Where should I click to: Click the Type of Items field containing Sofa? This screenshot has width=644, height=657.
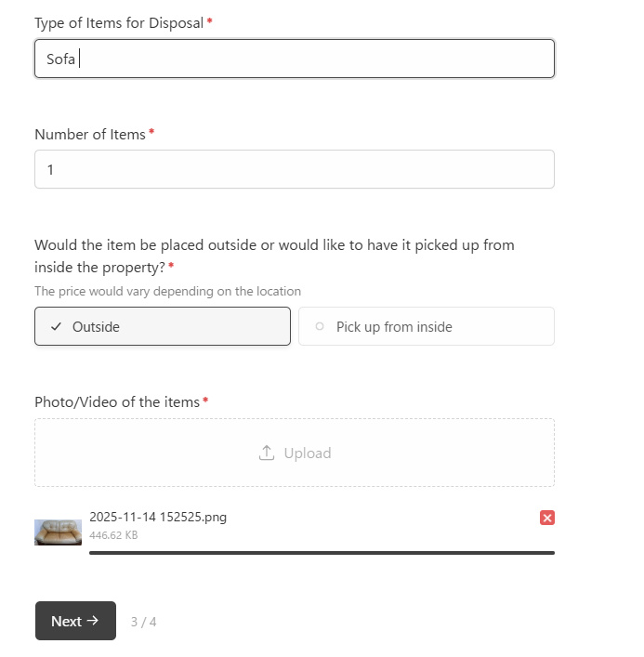[x=294, y=59]
